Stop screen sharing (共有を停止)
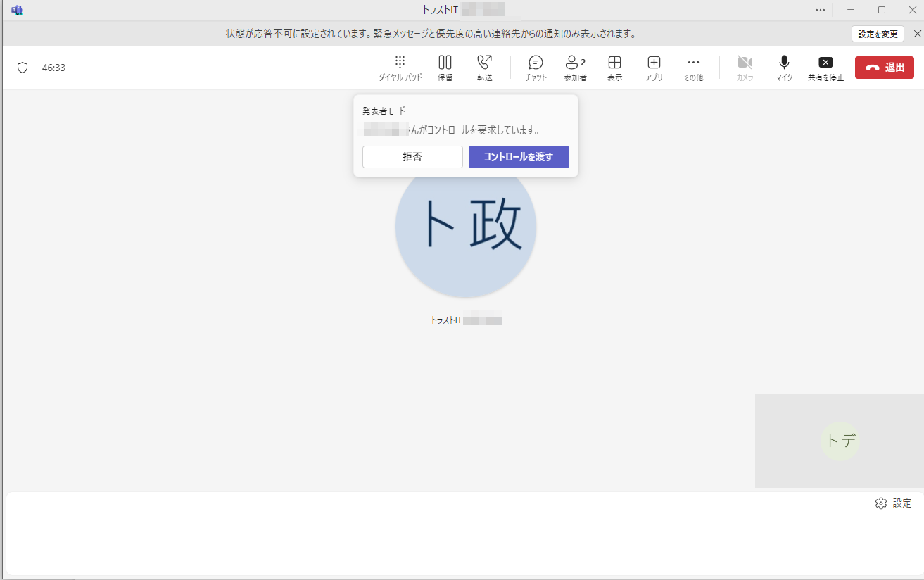Image resolution: width=924 pixels, height=580 pixels. coord(825,68)
